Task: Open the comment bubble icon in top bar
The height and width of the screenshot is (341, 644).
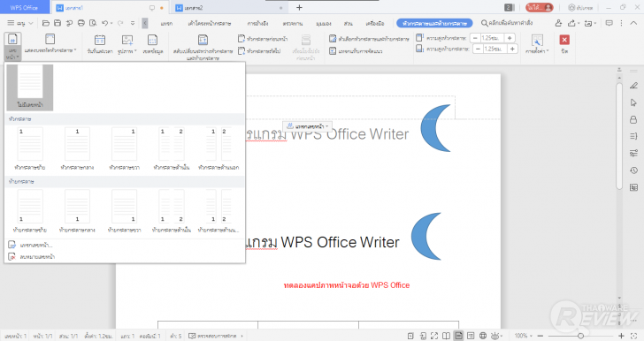Action: (609, 23)
